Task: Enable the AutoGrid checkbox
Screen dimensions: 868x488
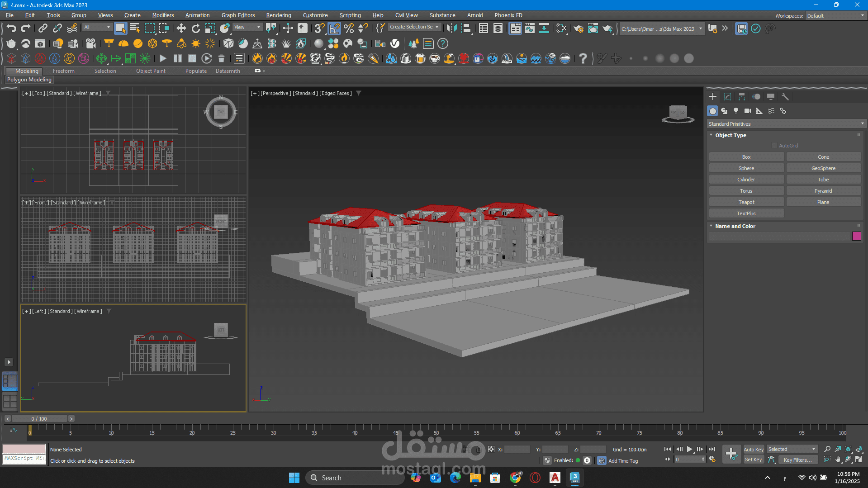Action: point(774,146)
